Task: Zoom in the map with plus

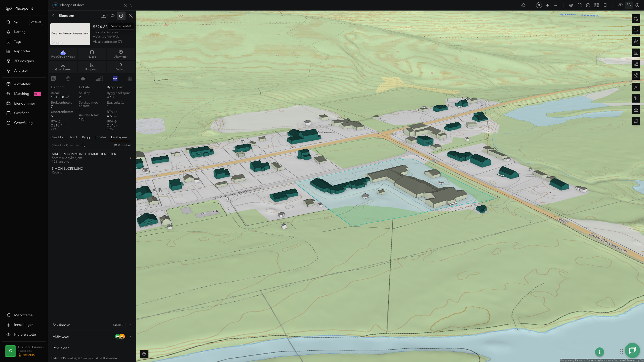Action: click(x=547, y=5)
